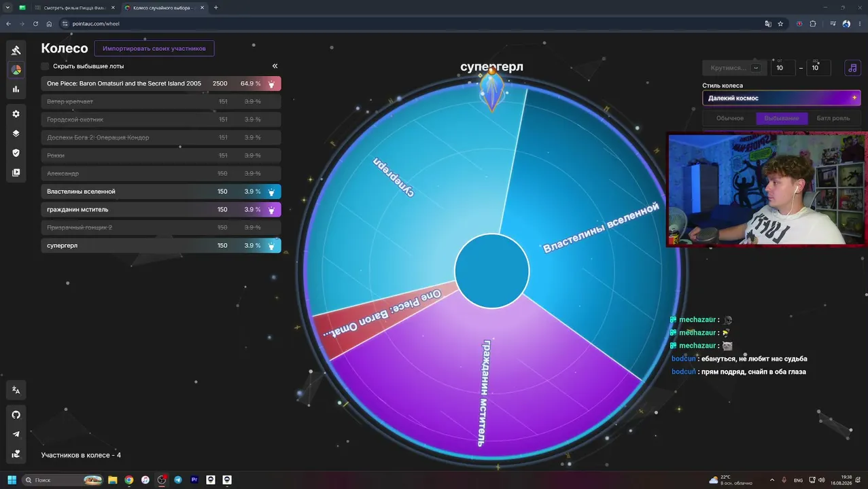868x489 pixels.
Task: Open the layers sidebar icon
Action: click(16, 133)
